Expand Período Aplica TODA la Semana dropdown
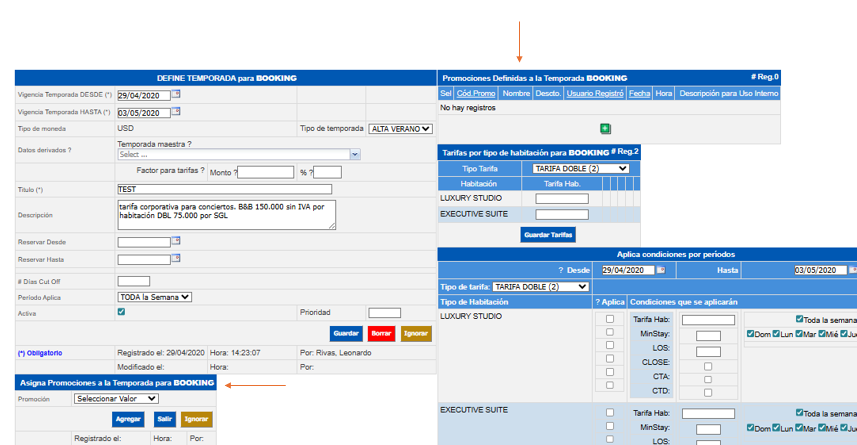 tap(154, 297)
